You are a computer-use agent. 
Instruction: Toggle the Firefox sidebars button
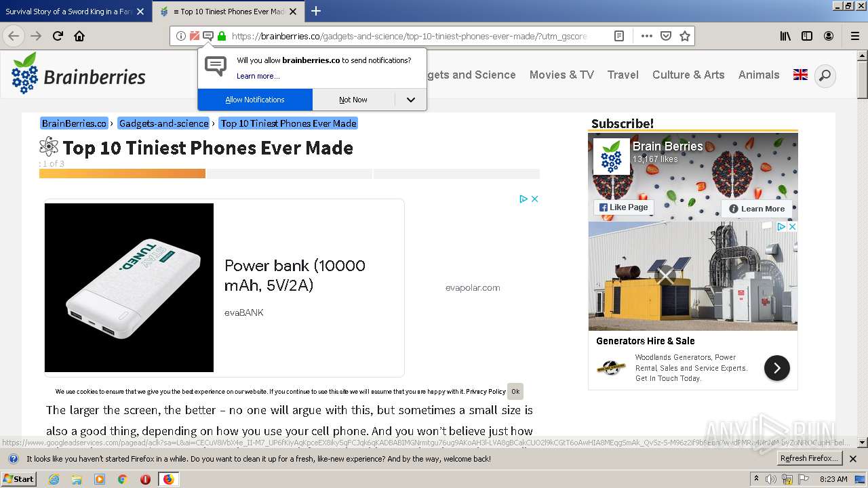coord(807,36)
